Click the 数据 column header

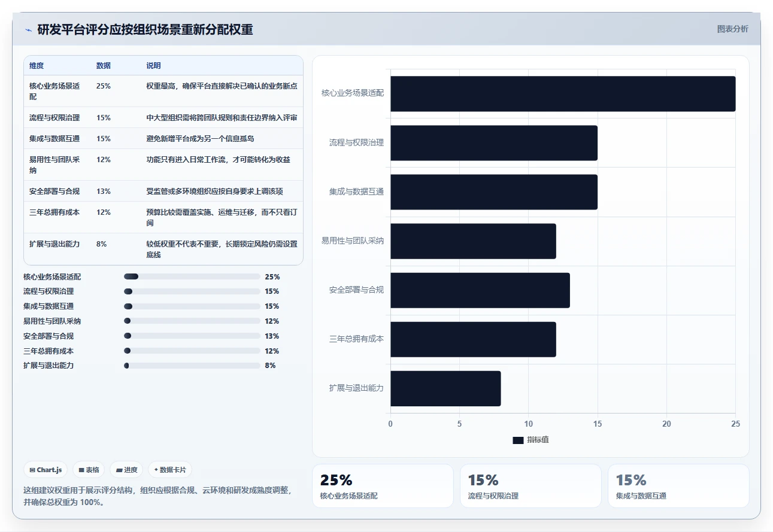pyautogui.click(x=104, y=66)
